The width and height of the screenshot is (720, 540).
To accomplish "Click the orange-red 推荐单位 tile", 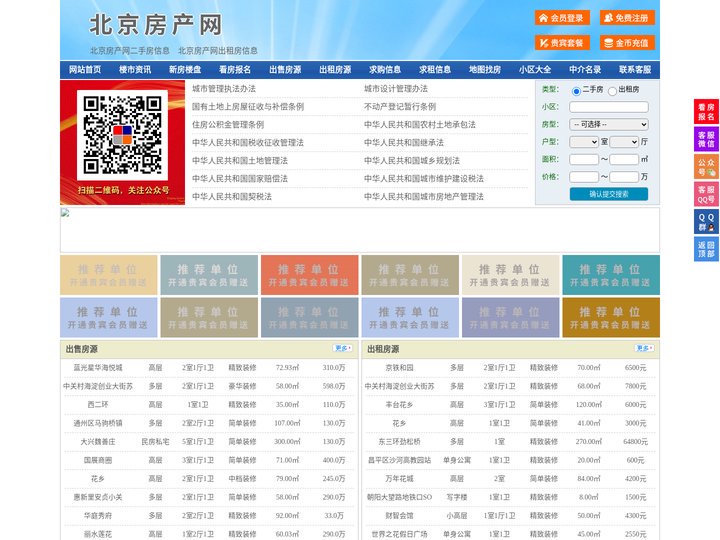I will pyautogui.click(x=309, y=275).
